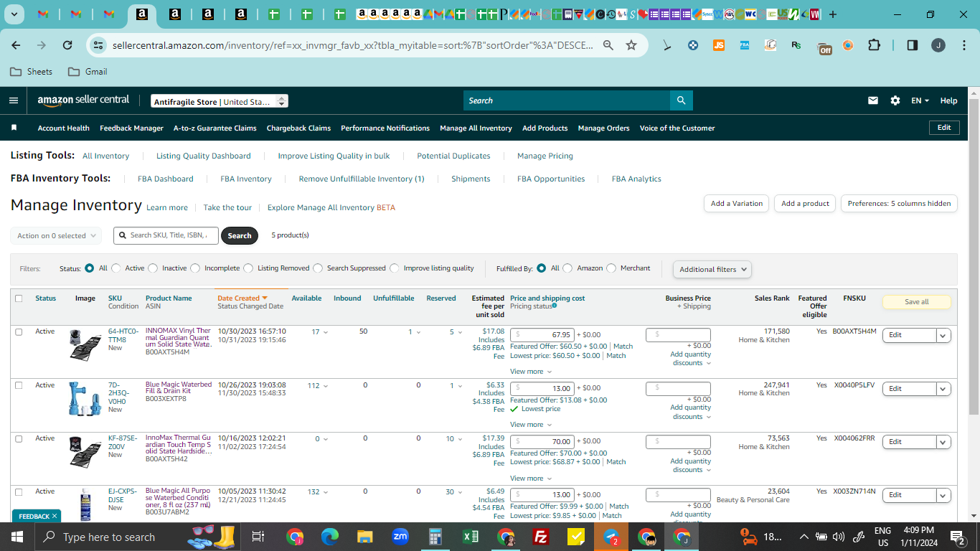The image size is (980, 551).
Task: Open Sticky Notes from the taskbar
Action: click(x=576, y=537)
